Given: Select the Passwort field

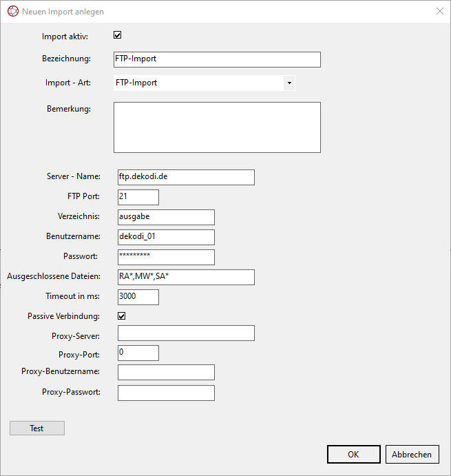Looking at the screenshot, I should click(166, 257).
